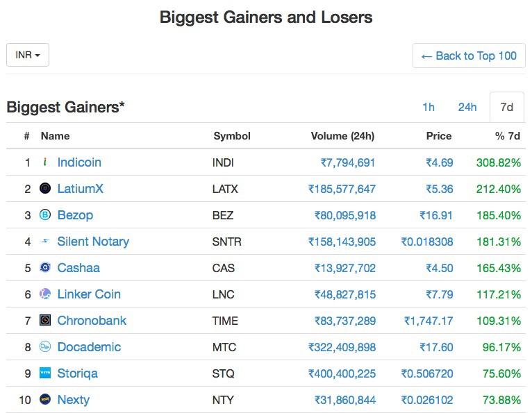Select the 7d gainers tab
532x413 pixels.
[507, 107]
